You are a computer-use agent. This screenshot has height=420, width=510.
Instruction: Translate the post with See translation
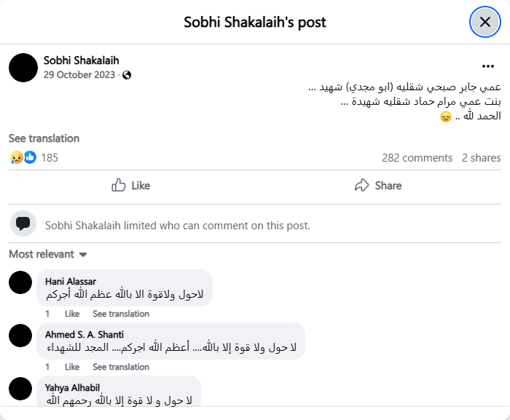pos(44,138)
